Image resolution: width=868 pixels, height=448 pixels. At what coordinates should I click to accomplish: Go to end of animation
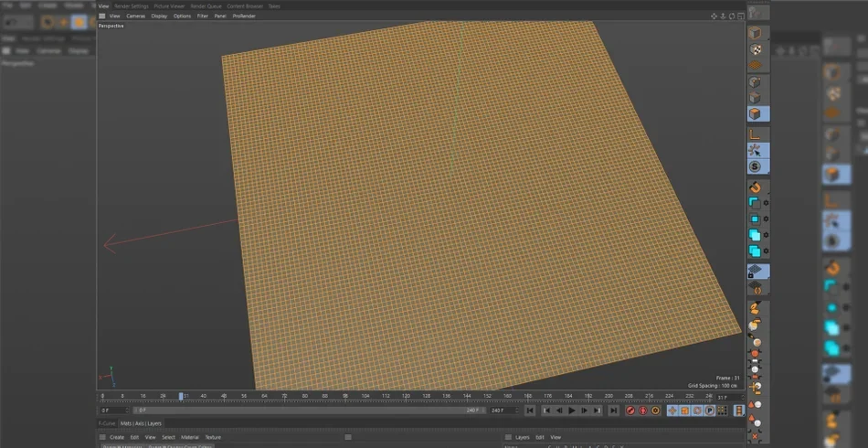pyautogui.click(x=613, y=411)
